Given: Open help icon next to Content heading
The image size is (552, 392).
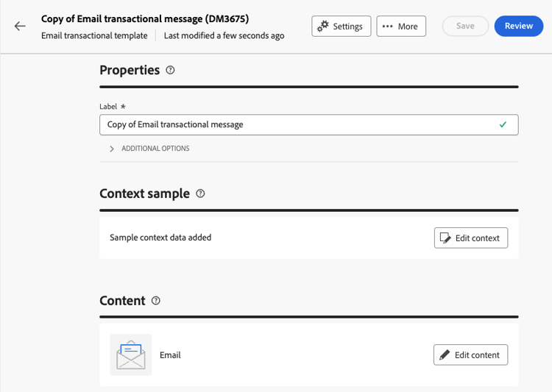Looking at the screenshot, I should (155, 301).
